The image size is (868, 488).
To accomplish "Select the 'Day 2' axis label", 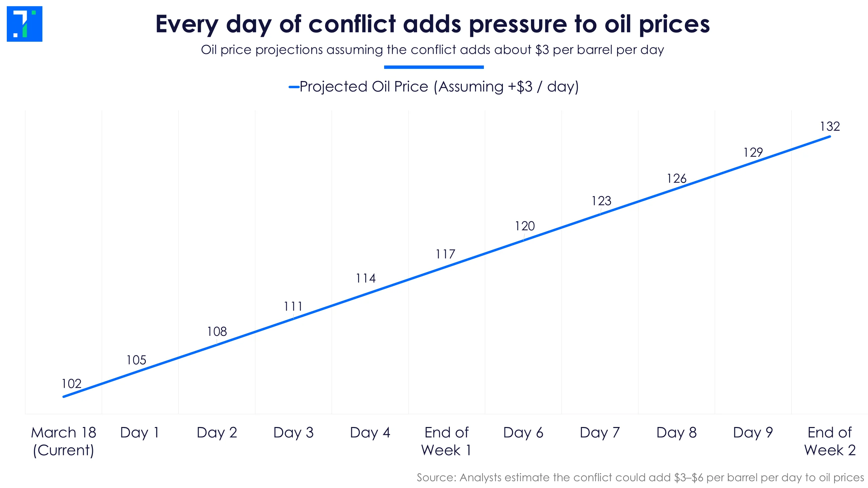I will 217,433.
